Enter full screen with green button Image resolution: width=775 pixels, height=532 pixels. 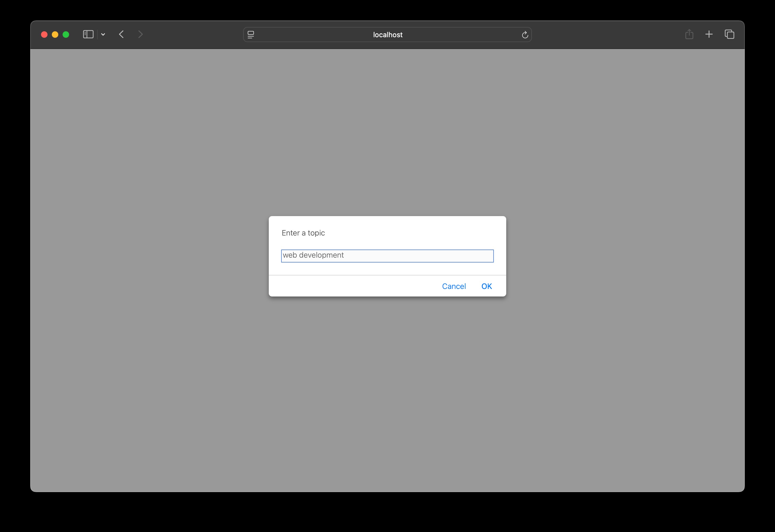[x=66, y=35]
